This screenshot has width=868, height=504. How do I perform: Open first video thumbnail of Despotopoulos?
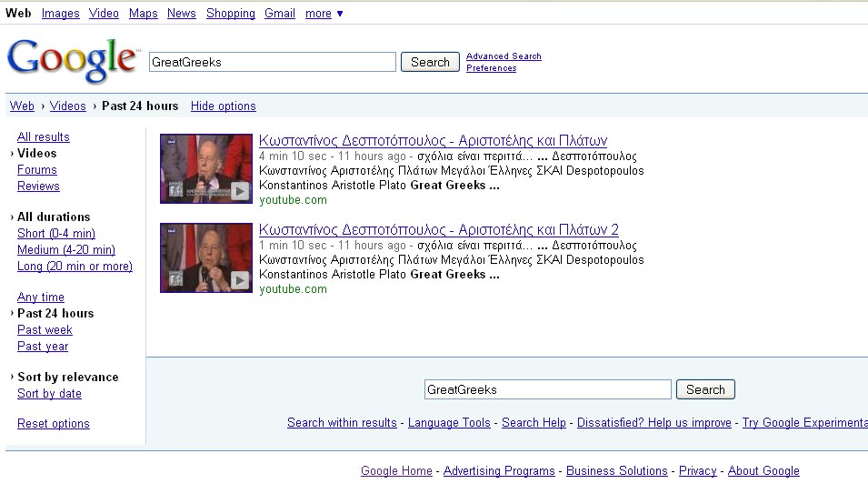(x=206, y=169)
